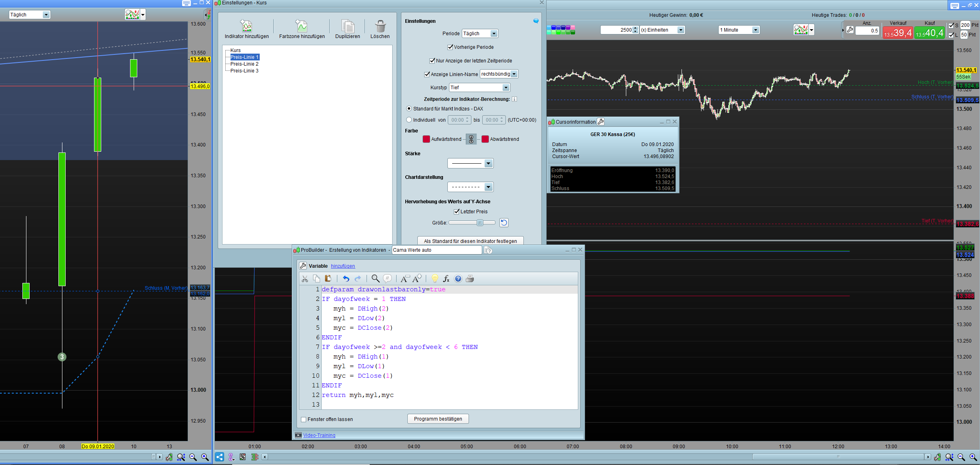The height and width of the screenshot is (465, 980).
Task: Select the Individuell time period radio button
Action: coord(409,120)
